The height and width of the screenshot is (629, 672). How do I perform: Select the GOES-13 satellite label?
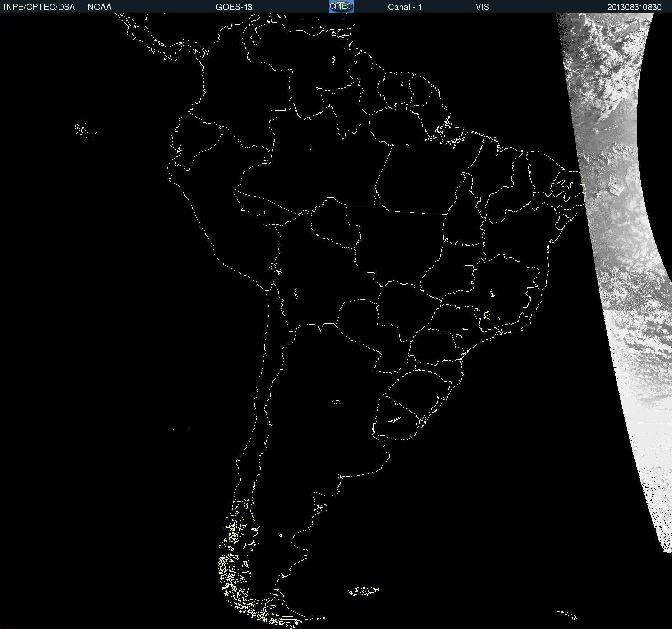click(234, 7)
